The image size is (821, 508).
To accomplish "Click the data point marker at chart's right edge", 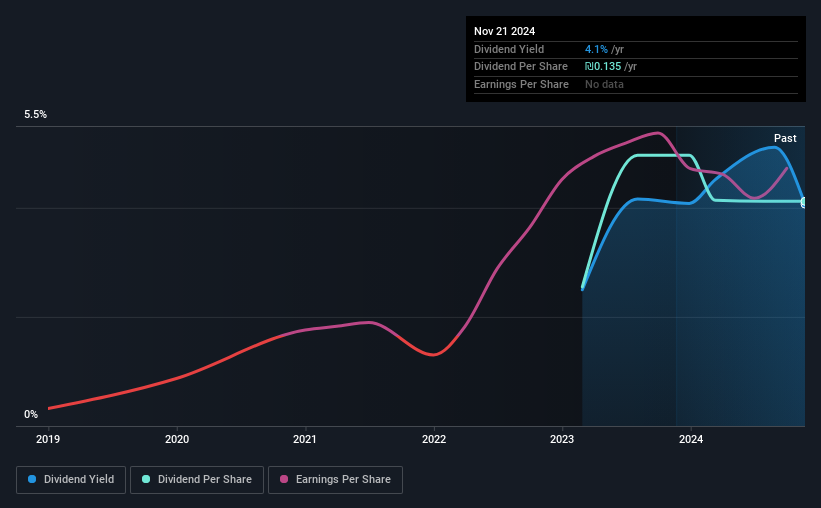I will click(x=804, y=202).
